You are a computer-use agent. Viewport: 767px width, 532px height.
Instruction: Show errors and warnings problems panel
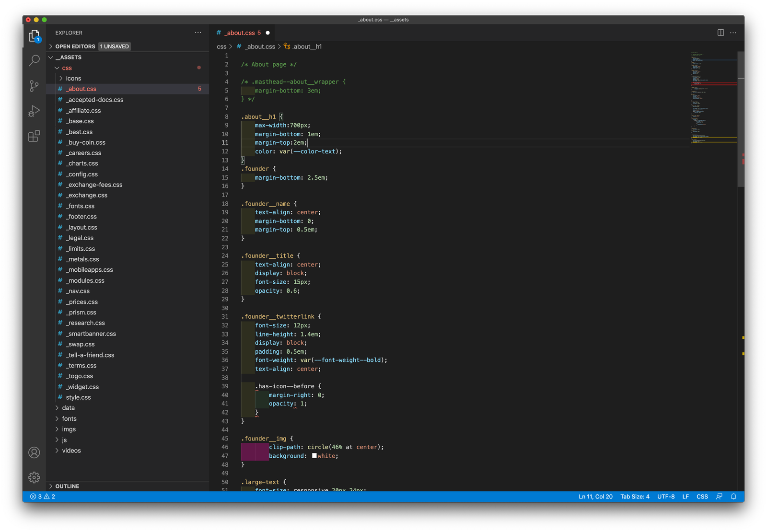(x=43, y=497)
